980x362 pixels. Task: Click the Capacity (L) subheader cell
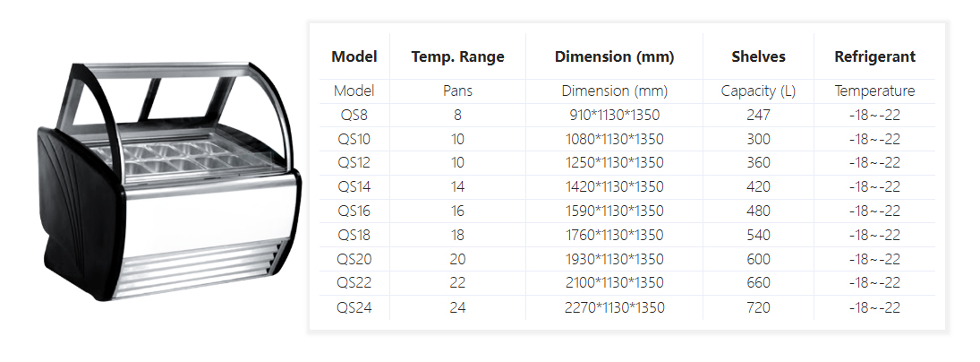coord(758,90)
